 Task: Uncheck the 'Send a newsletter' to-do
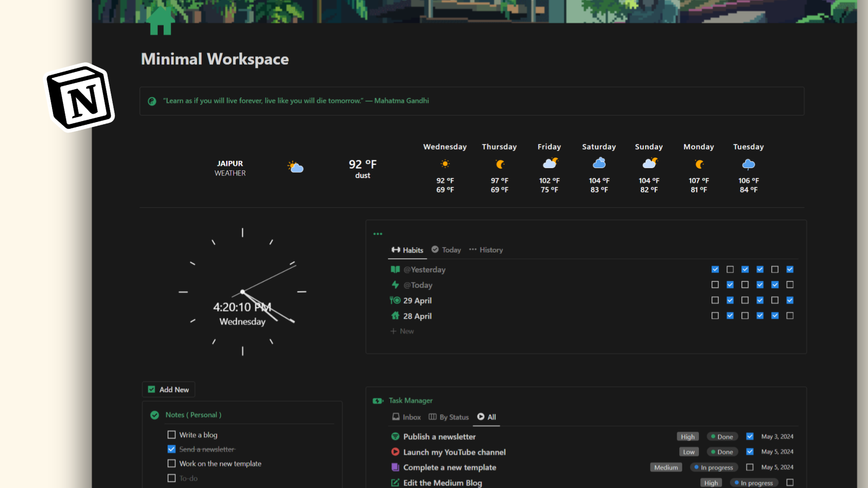point(171,449)
